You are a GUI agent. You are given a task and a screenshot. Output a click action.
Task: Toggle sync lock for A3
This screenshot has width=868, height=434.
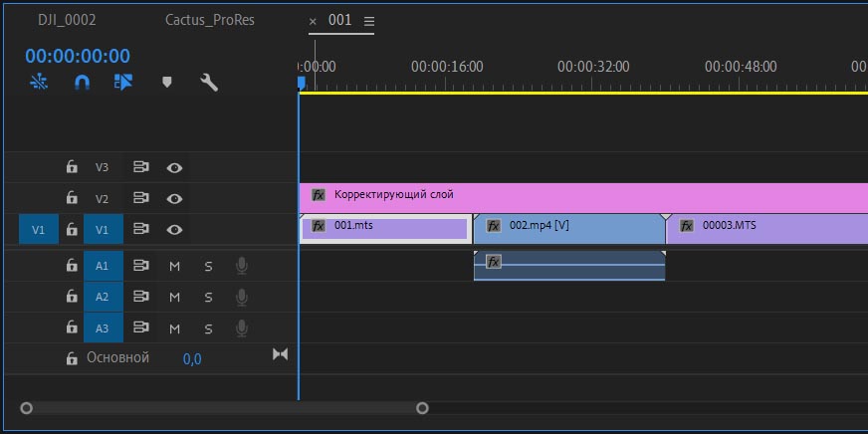point(141,328)
